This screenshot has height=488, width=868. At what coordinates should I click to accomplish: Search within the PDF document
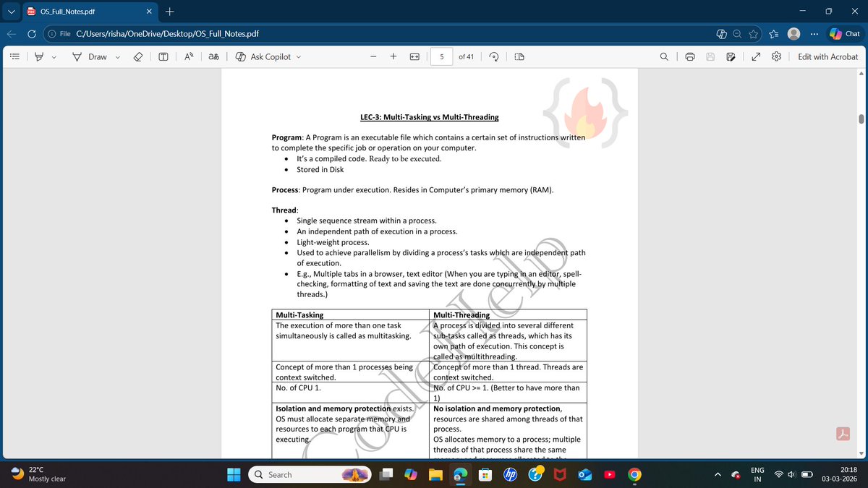[664, 56]
